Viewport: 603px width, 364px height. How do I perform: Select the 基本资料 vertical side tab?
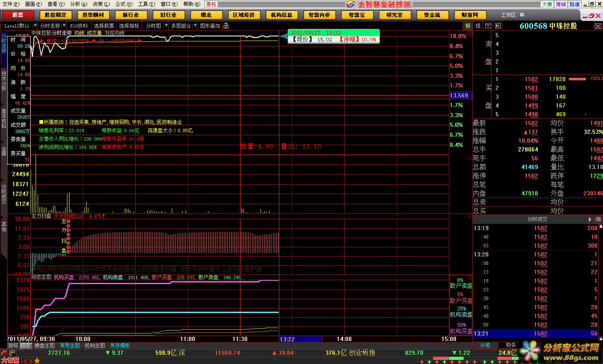point(4,119)
